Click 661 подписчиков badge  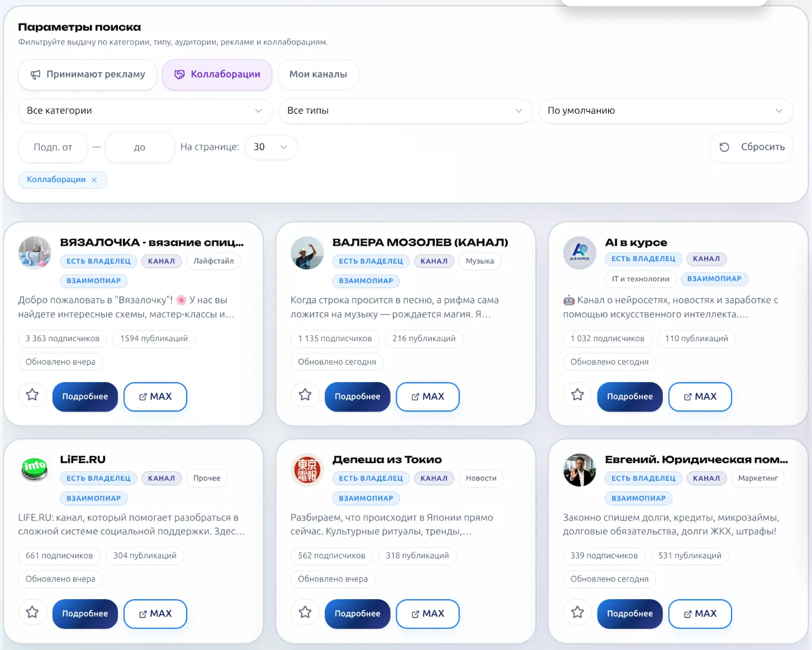(59, 556)
